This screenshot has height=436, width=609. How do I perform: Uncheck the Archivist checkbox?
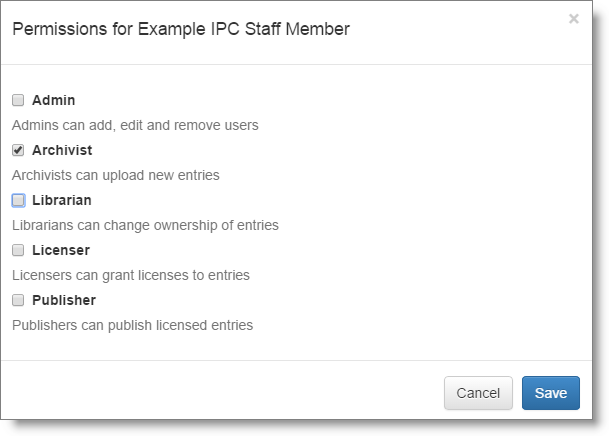(18, 150)
